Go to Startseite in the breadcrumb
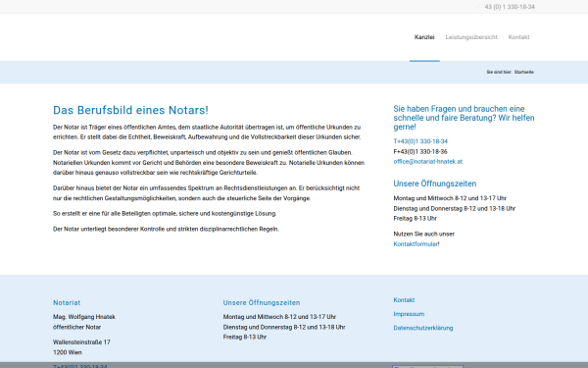The image size is (588, 368). (x=524, y=72)
